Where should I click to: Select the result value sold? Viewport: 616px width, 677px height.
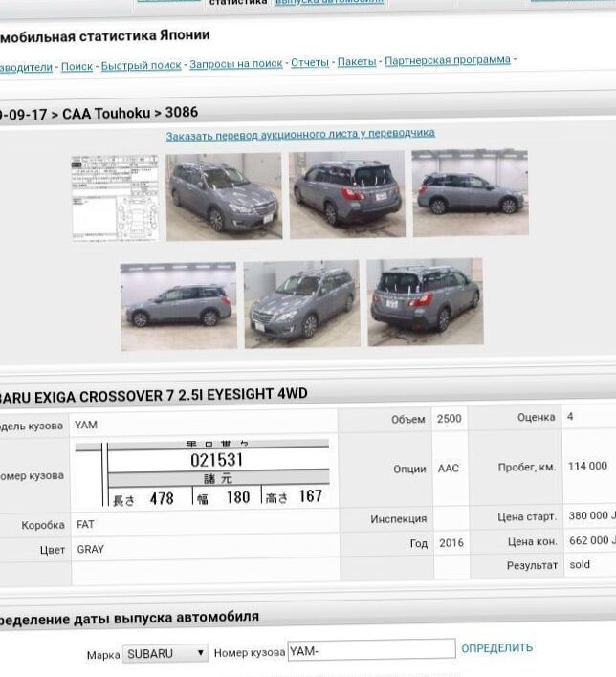(x=580, y=564)
